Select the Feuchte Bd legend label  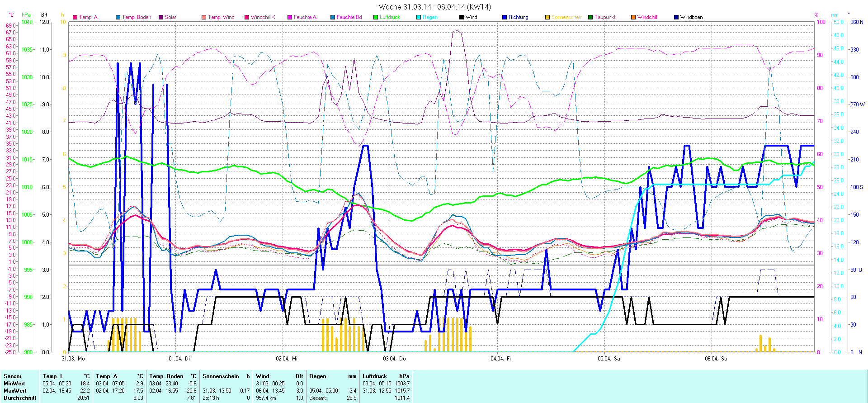pyautogui.click(x=349, y=17)
